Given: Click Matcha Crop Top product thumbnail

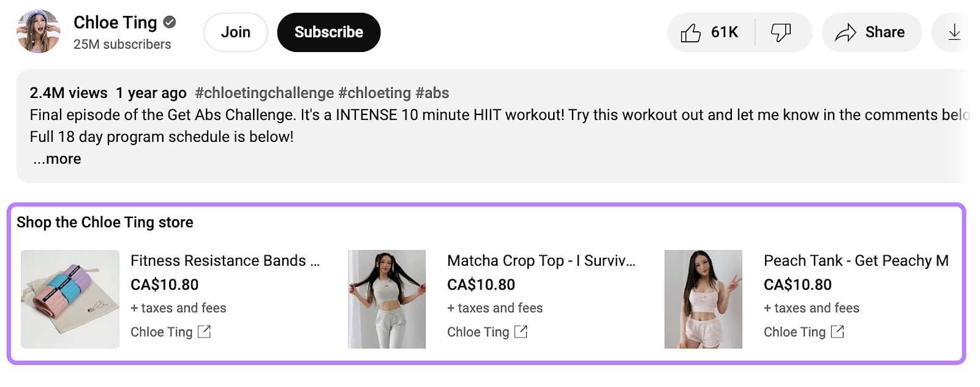Looking at the screenshot, I should 386,299.
